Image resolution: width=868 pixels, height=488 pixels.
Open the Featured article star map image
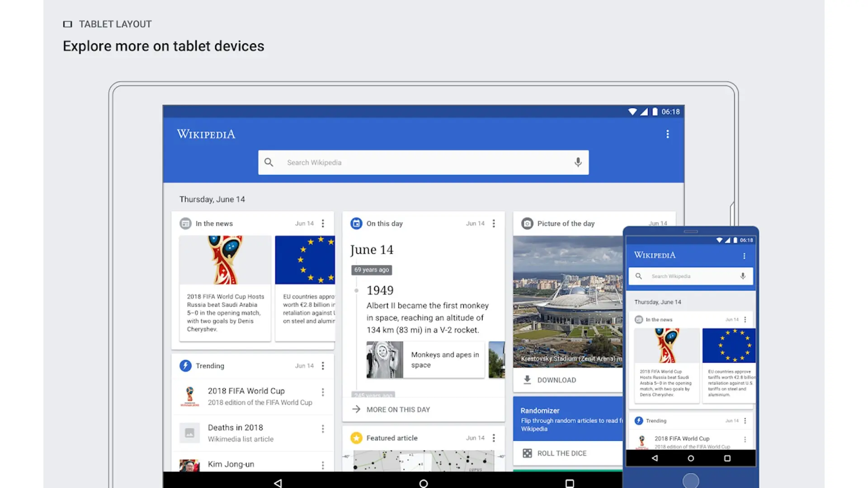(423, 461)
